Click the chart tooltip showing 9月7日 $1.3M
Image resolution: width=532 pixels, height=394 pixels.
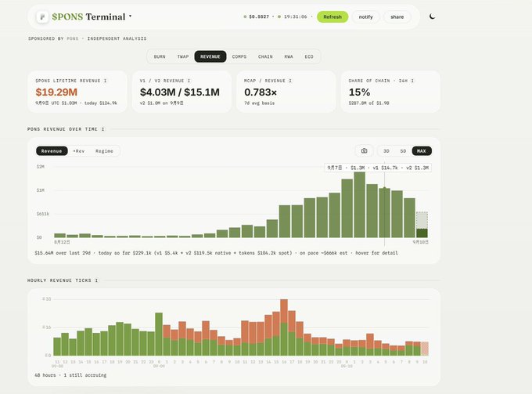[x=378, y=168]
